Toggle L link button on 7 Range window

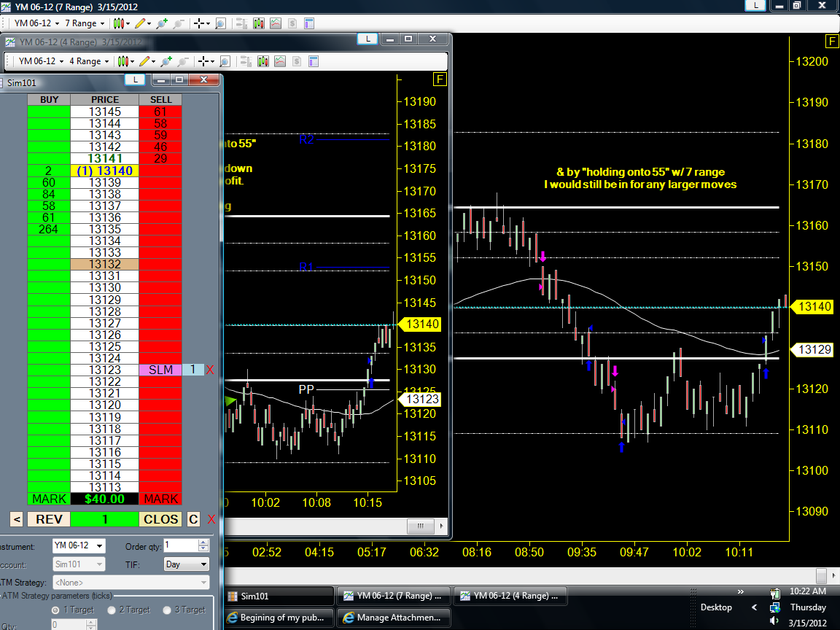(755, 5)
